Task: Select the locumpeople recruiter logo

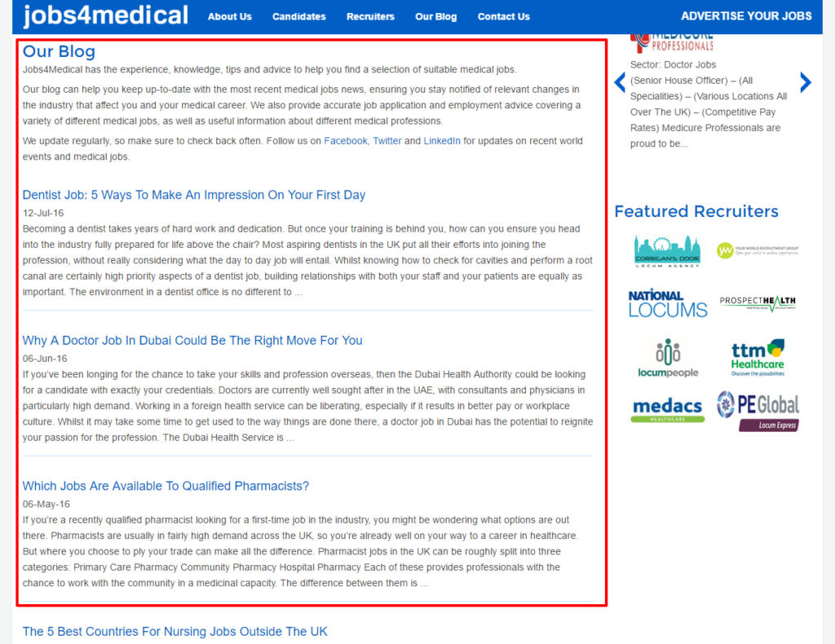Action: (667, 357)
